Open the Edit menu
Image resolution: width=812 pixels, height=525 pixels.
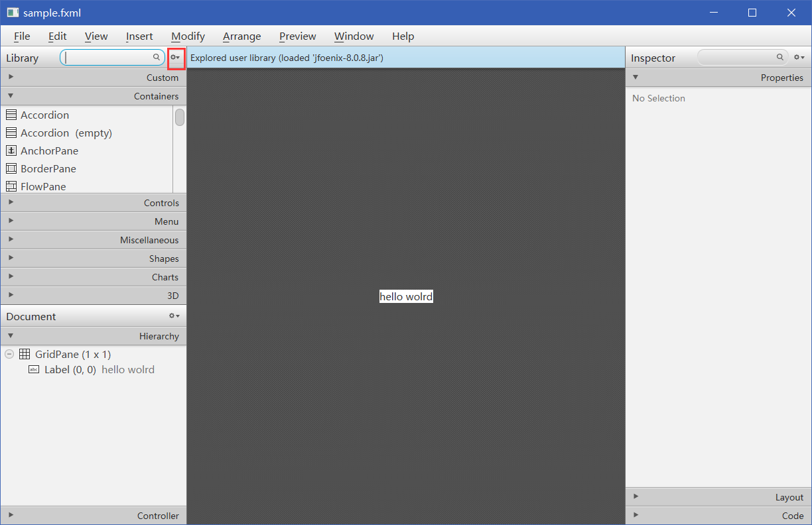point(58,36)
